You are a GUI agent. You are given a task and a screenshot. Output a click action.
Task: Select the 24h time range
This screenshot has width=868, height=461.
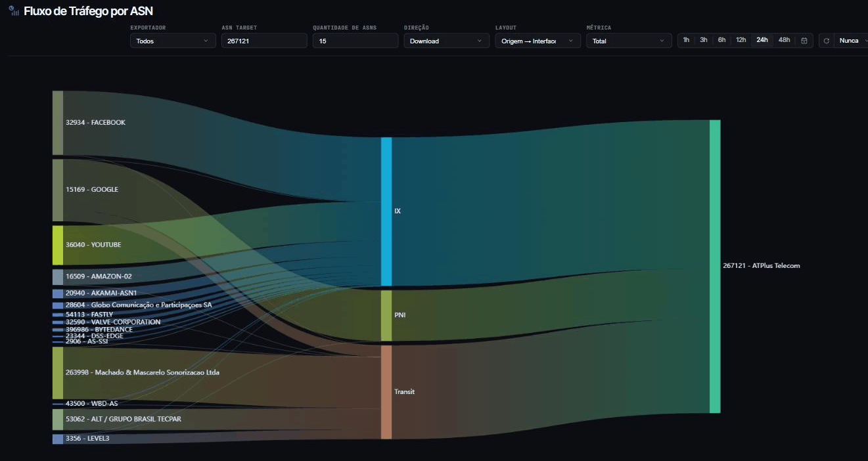(762, 40)
